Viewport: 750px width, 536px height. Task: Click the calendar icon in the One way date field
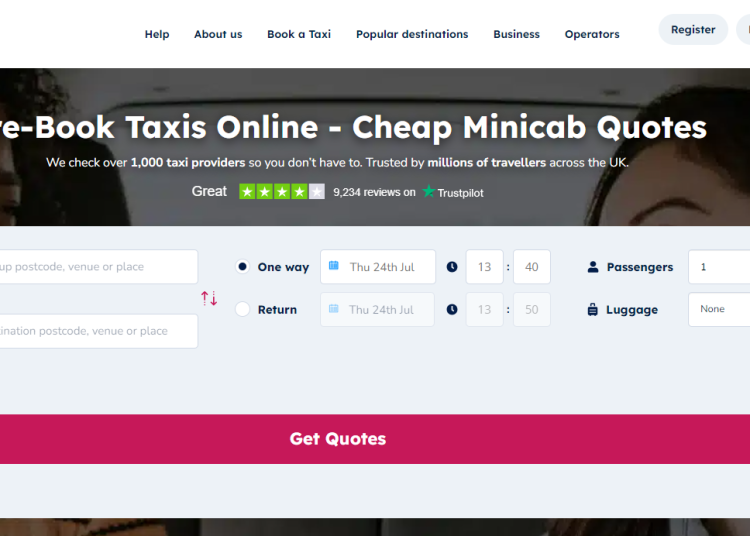click(334, 265)
